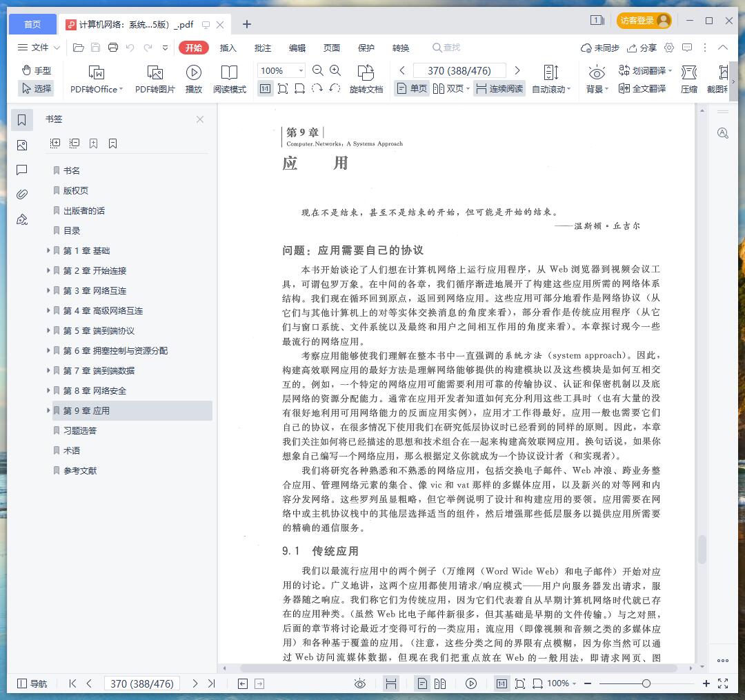Undo the last action

[130, 48]
